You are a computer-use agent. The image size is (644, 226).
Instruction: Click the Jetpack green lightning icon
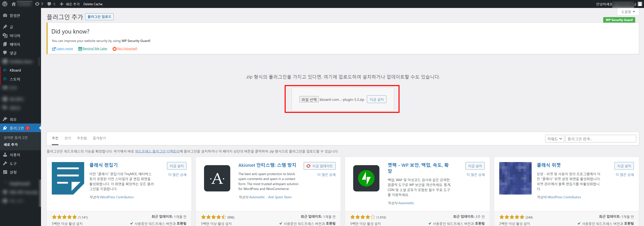point(366,178)
